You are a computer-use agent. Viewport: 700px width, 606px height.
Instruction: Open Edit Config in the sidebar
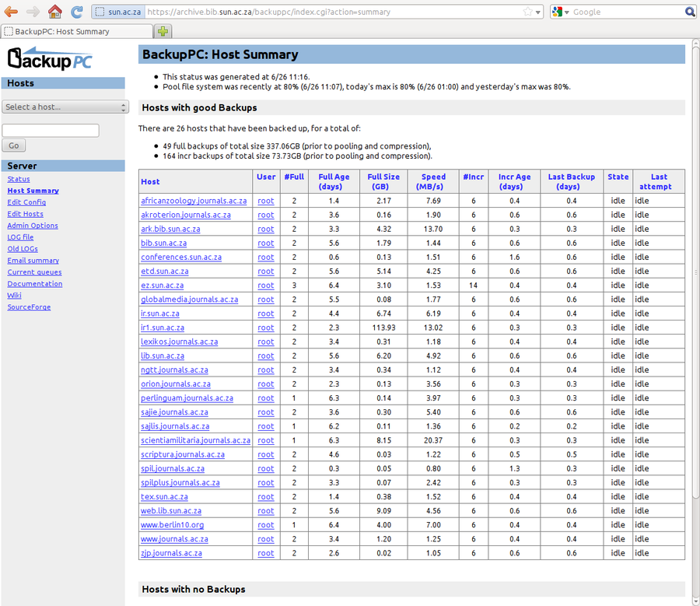coord(26,202)
